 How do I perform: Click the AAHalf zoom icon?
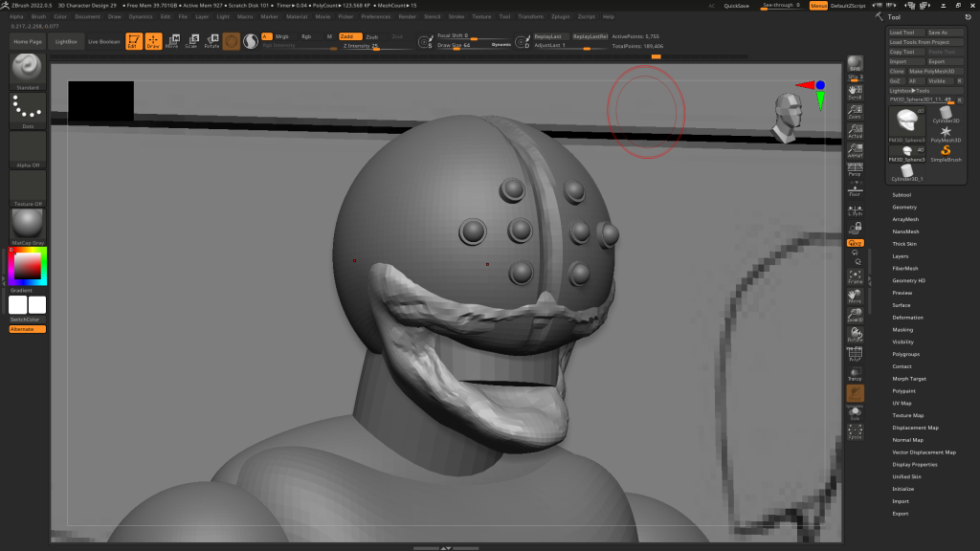point(855,148)
